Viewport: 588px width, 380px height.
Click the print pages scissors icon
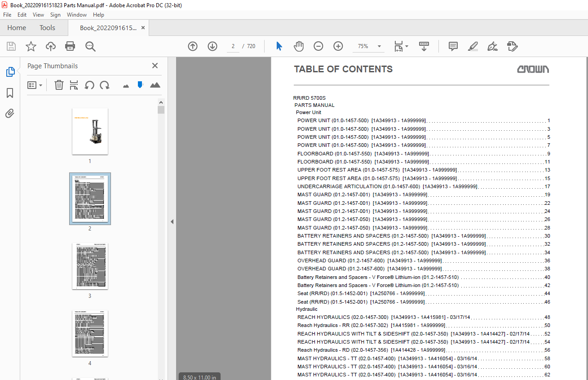[x=74, y=85]
